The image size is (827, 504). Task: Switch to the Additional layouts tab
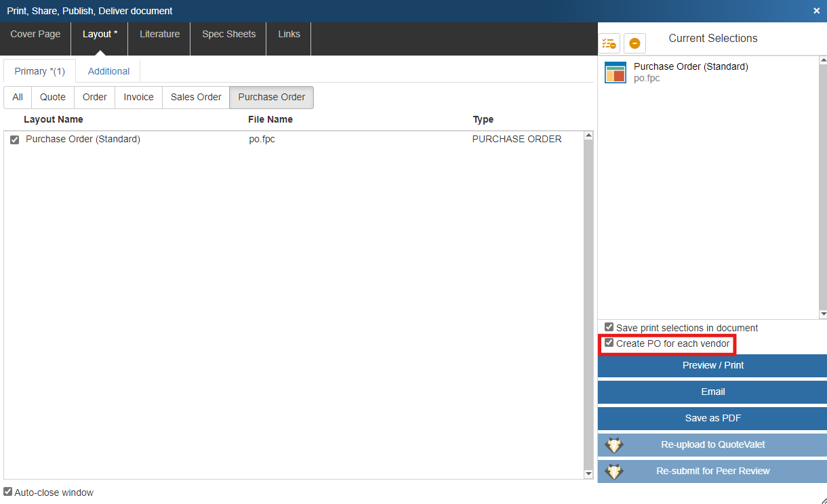click(108, 71)
